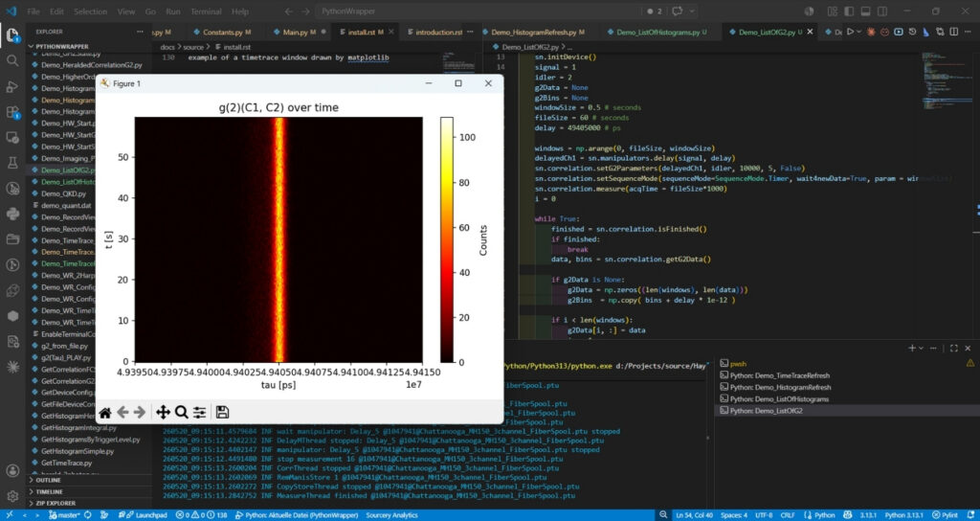This screenshot has width=980, height=521.
Task: Open the Accounts icon in activity bar
Action: 11,470
